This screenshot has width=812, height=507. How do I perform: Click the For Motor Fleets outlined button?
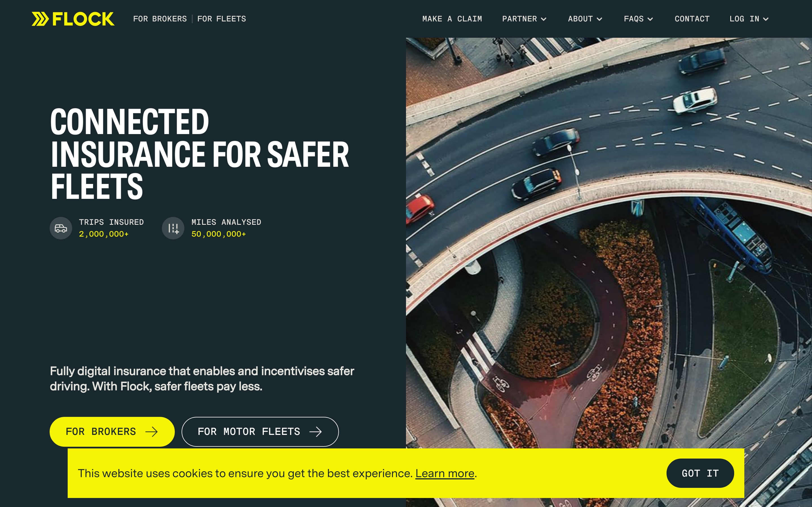tap(260, 432)
